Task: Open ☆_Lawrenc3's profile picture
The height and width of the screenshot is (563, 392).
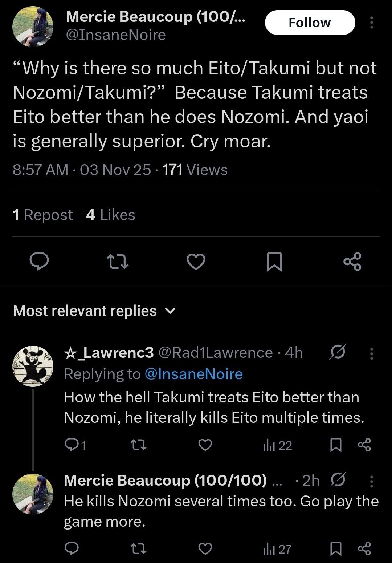Action: coord(33,366)
